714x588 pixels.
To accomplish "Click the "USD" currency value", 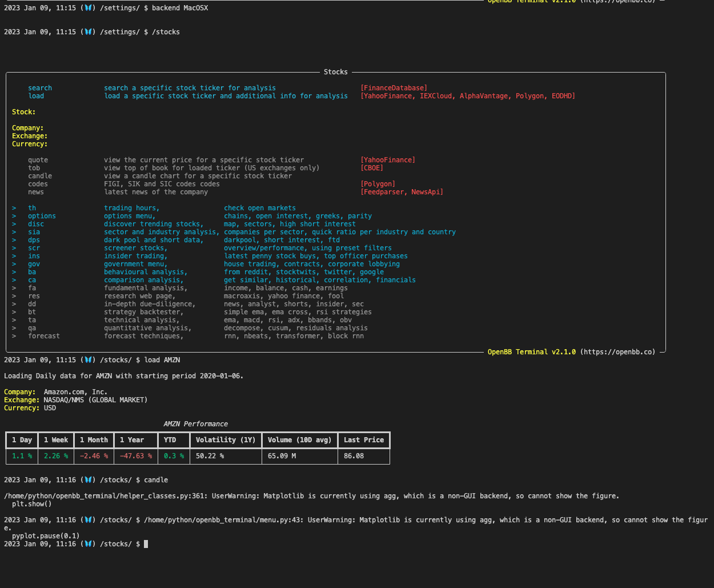I will [50, 408].
